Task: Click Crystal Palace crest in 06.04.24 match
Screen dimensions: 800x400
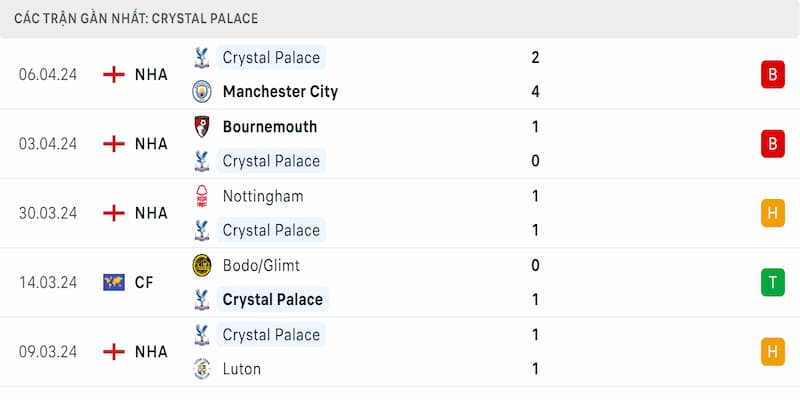Action: click(202, 57)
